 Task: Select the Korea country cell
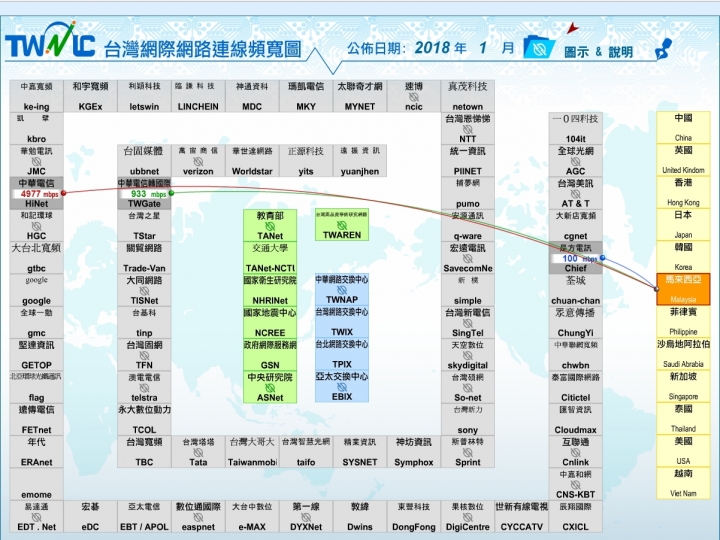click(x=683, y=257)
